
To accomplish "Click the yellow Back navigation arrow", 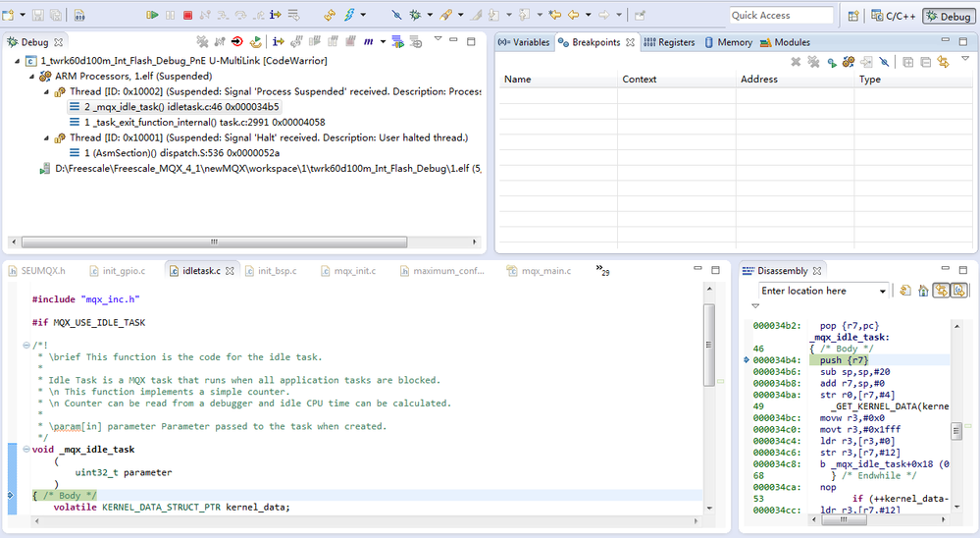I will pyautogui.click(x=573, y=15).
